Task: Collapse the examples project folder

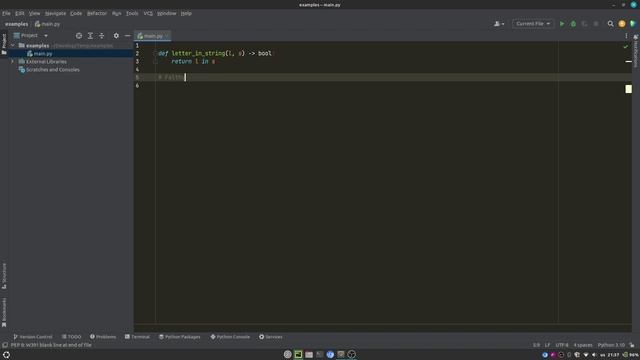Action: coord(13,46)
